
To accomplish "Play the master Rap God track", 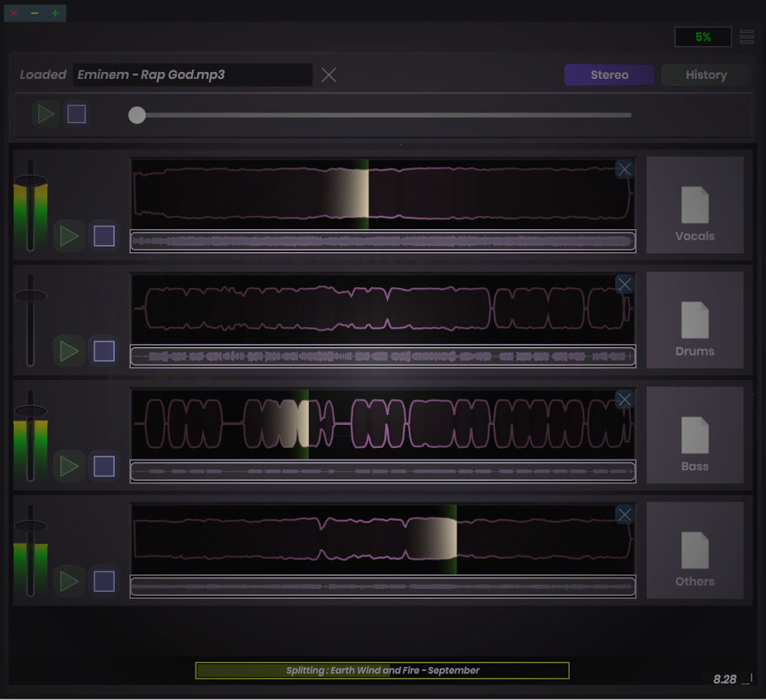I will click(x=45, y=114).
